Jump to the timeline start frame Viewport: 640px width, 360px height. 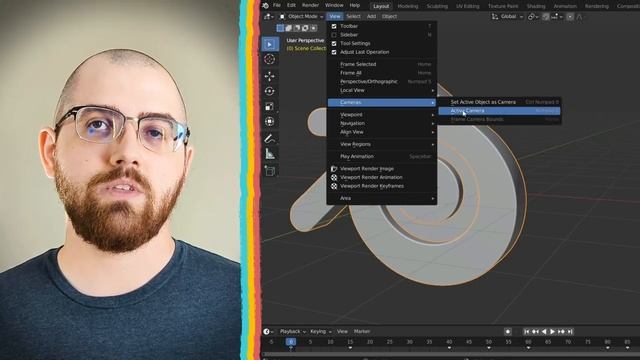pos(527,332)
